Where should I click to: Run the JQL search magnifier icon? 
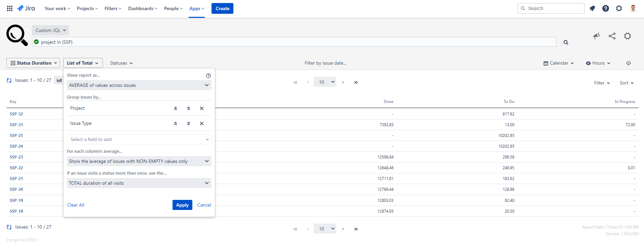566,42
